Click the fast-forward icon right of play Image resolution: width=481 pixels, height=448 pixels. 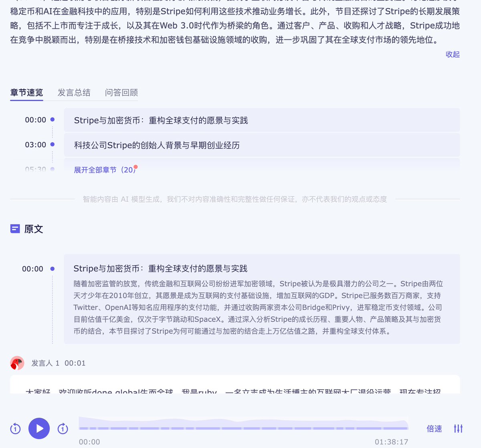tap(63, 429)
